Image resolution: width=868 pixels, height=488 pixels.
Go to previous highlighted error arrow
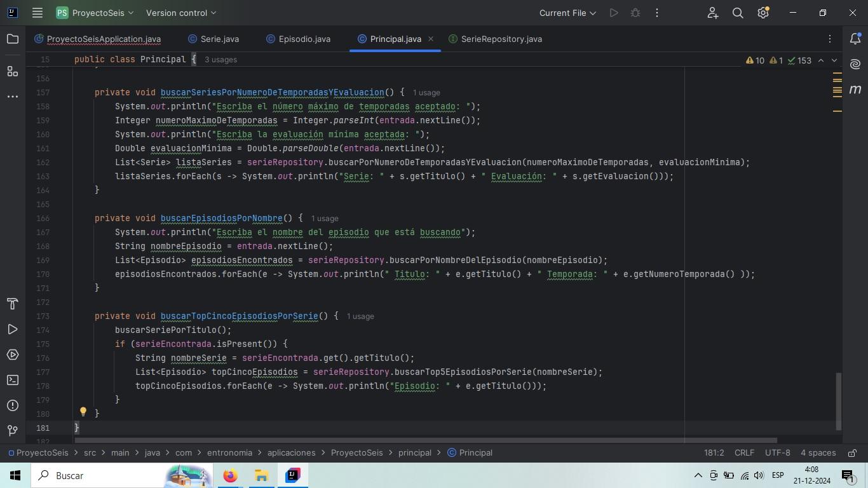point(821,60)
